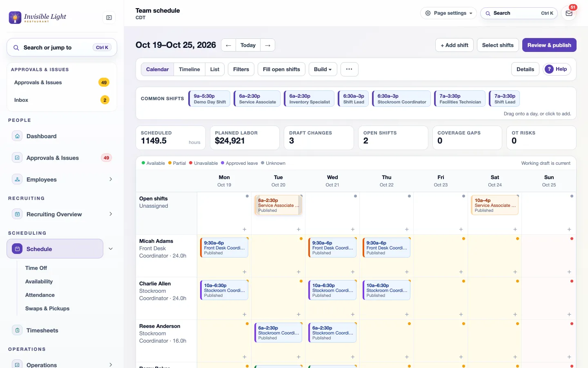The height and width of the screenshot is (368, 588).
Task: Click the Select shifts button
Action: click(x=498, y=45)
